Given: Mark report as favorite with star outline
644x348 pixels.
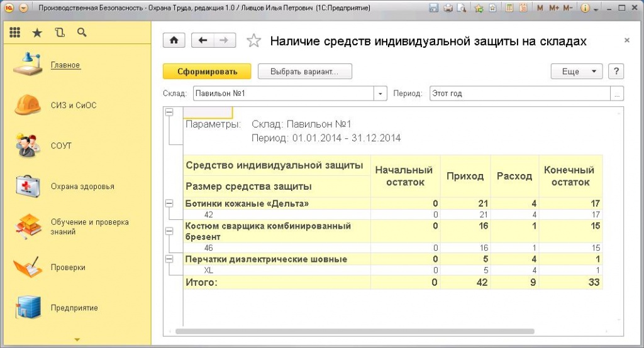Looking at the screenshot, I should pyautogui.click(x=253, y=41).
